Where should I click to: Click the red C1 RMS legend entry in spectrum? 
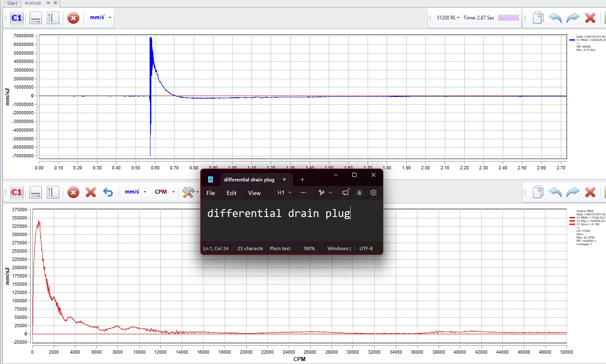tap(588, 217)
